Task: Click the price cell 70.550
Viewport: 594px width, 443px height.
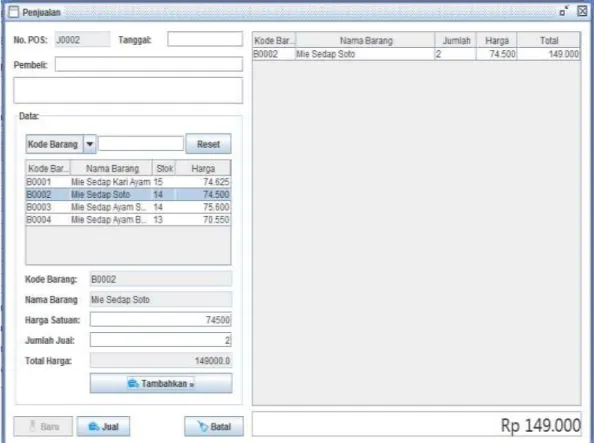Action: click(x=203, y=219)
